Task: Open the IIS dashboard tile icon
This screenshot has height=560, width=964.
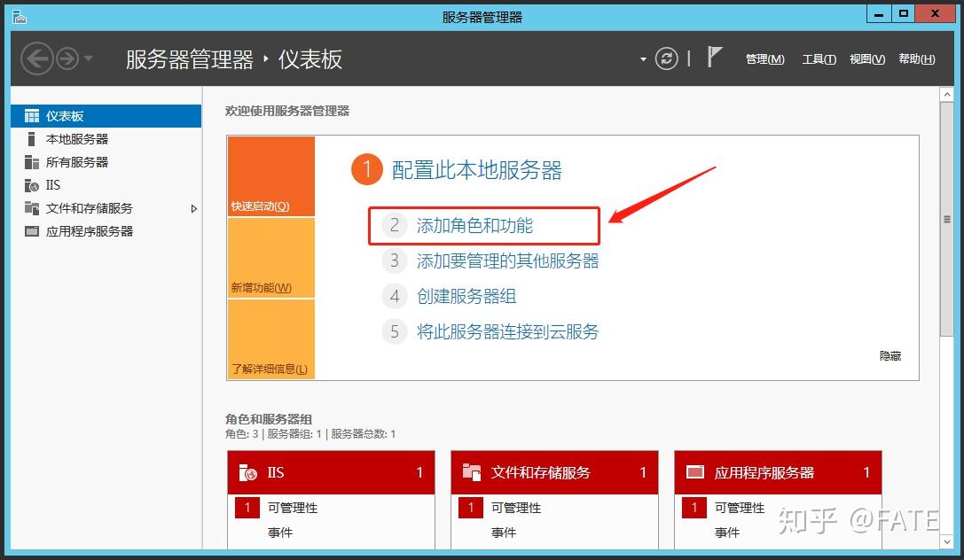Action: click(247, 472)
